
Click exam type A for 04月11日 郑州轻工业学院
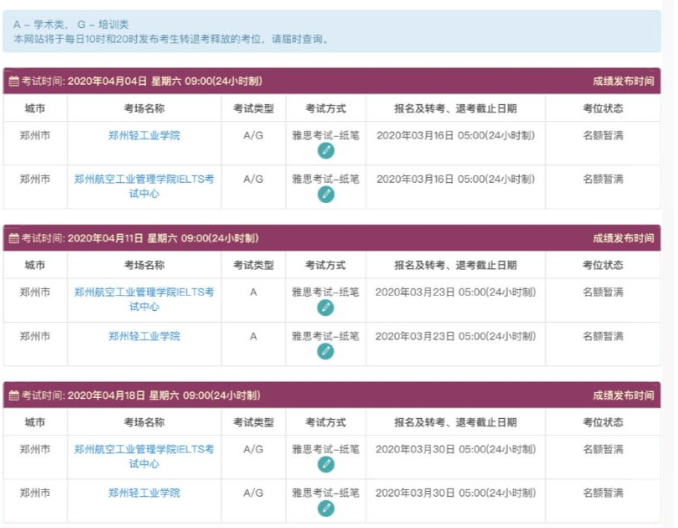pyautogui.click(x=253, y=336)
